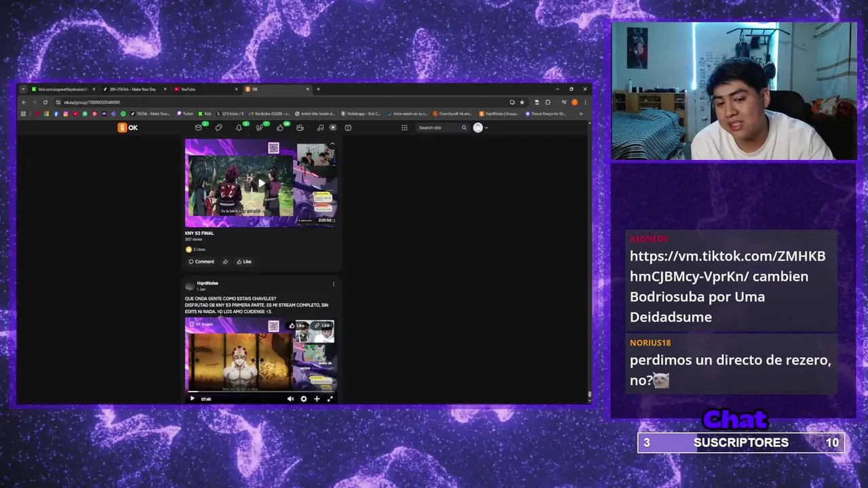Play the KNY S3 FINAL video
868x488 pixels.
coord(261,183)
